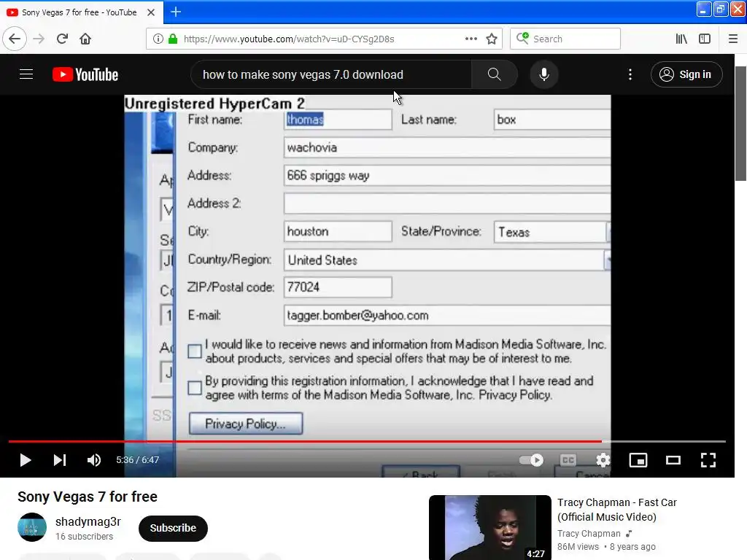Open the browser home page

click(85, 39)
